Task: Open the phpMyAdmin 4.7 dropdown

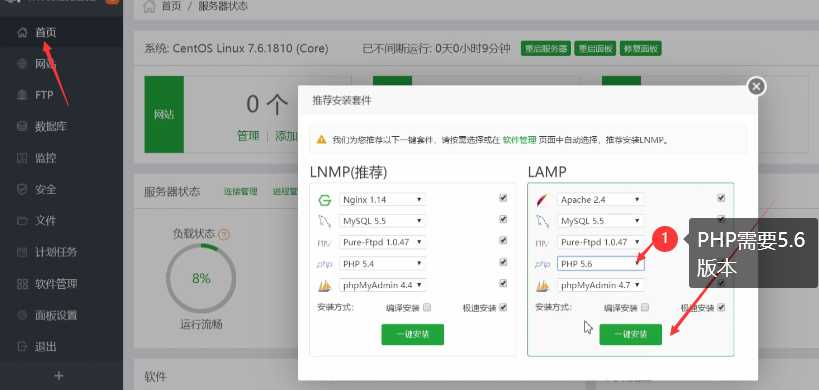Action: 600,285
